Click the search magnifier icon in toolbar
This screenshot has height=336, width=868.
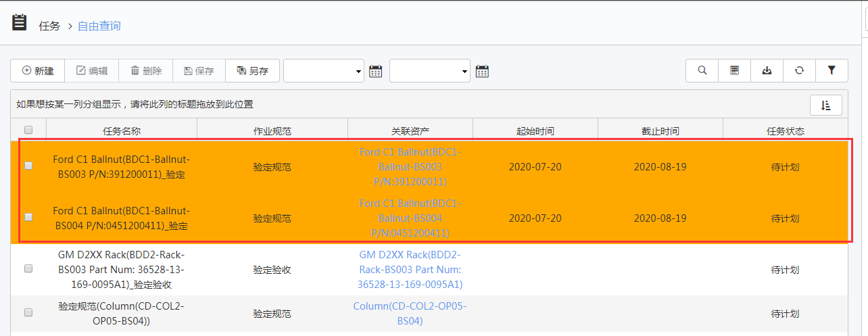(702, 70)
